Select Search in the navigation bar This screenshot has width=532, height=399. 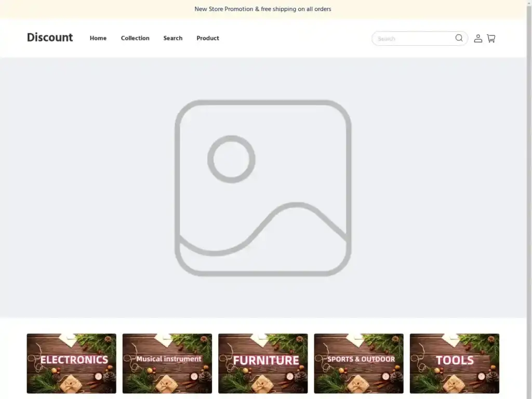point(172,38)
